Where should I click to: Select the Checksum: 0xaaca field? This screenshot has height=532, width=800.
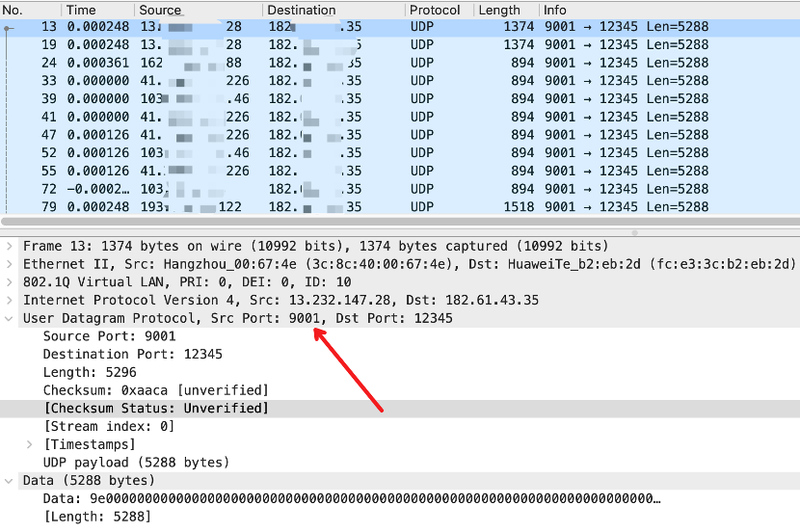[x=155, y=390]
